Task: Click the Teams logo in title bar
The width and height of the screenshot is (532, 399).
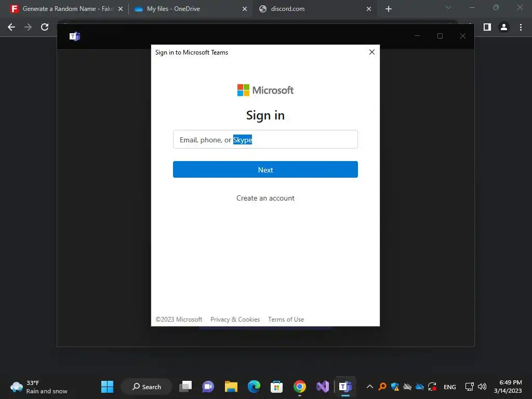Action: 75,36
